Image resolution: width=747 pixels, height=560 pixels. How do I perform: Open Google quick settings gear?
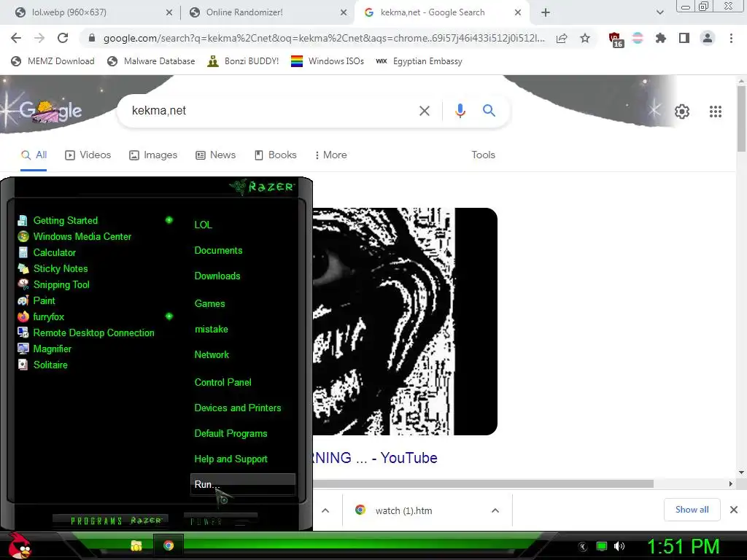click(682, 112)
